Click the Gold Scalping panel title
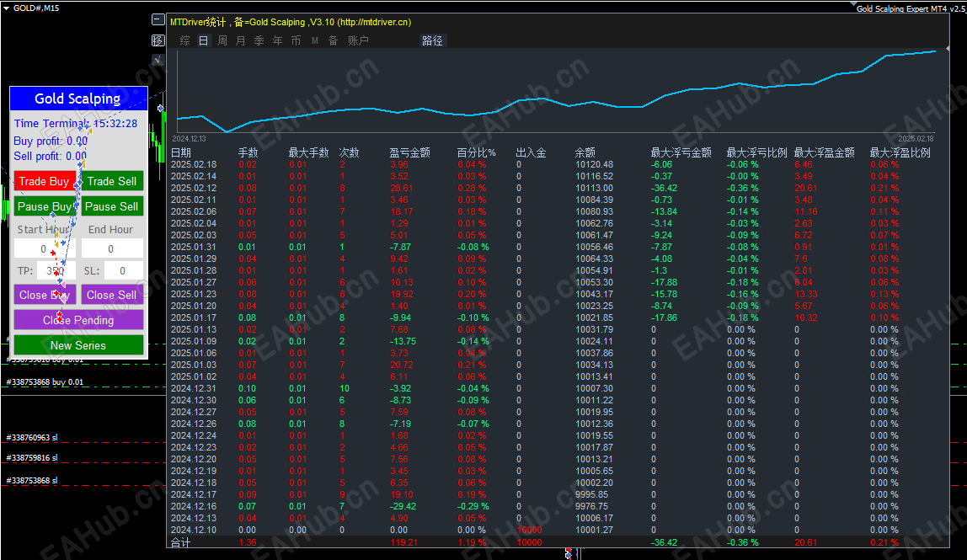Screen dimensions: 967x560 (78, 99)
